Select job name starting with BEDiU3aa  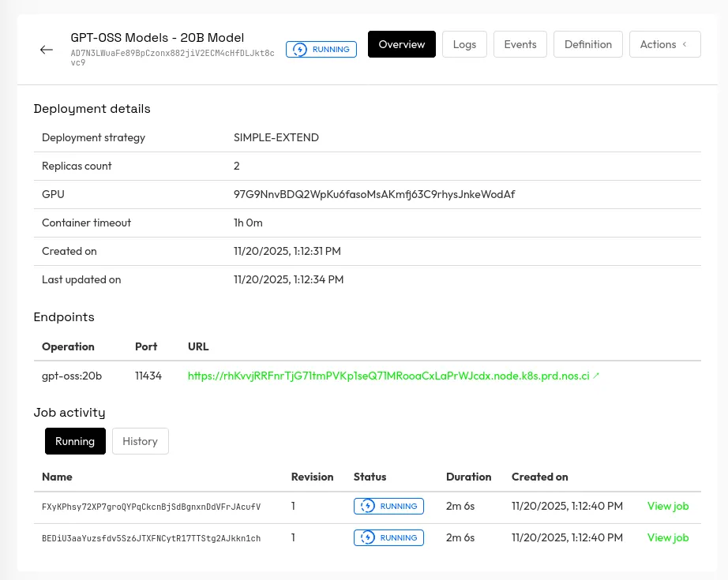coord(151,538)
